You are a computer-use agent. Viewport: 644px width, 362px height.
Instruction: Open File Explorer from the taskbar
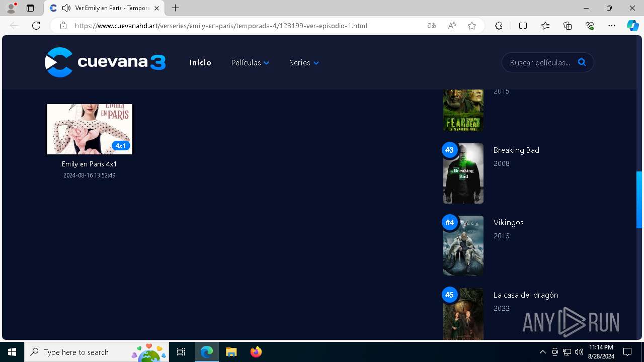[231, 352]
